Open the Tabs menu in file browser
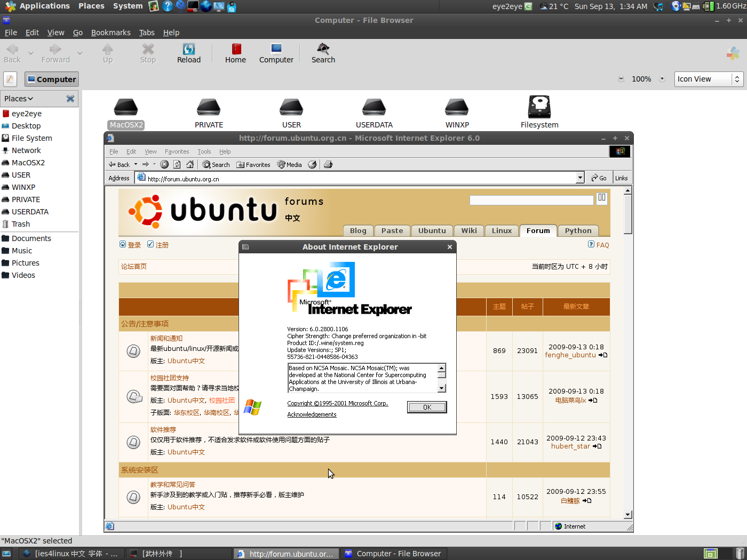Image resolution: width=747 pixels, height=560 pixels. 147,33
